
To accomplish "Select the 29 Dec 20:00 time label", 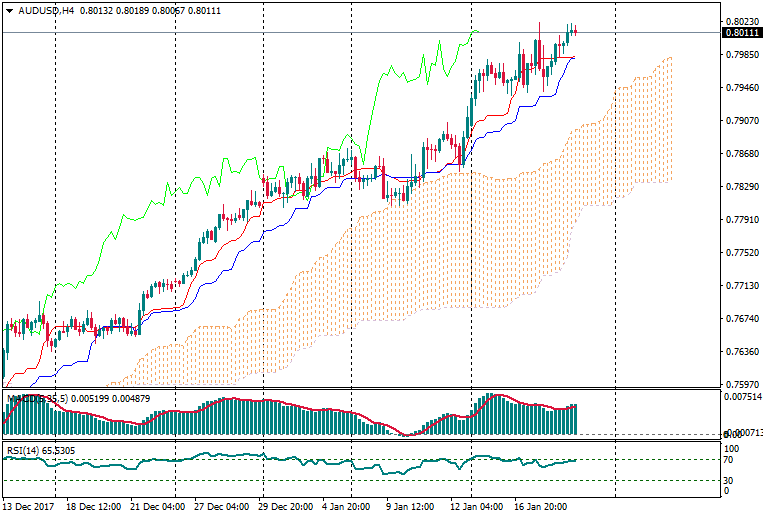I will point(286,507).
